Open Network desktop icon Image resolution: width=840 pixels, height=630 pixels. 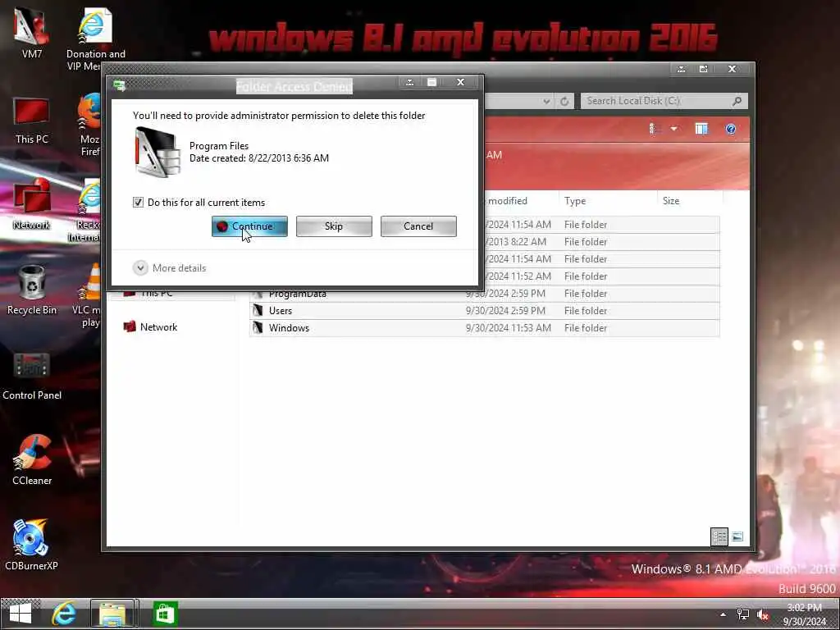tap(32, 204)
